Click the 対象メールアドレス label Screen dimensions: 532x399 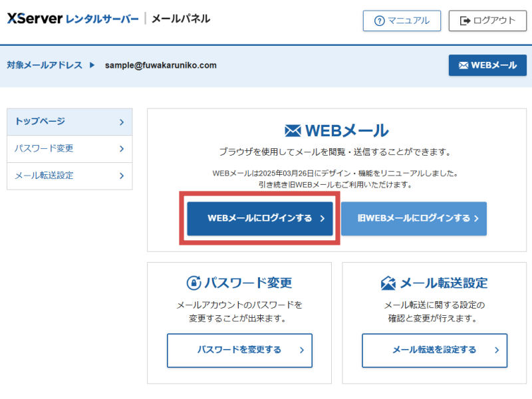coord(45,65)
